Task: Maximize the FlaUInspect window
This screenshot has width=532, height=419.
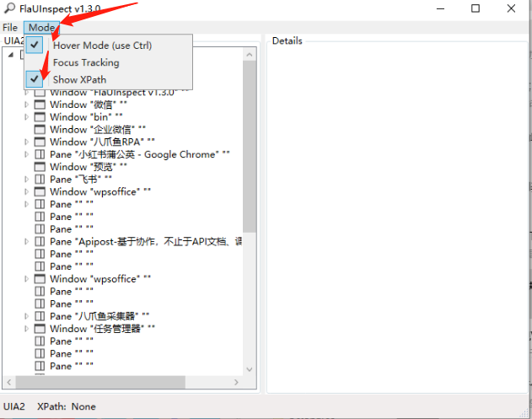Action: tap(476, 8)
